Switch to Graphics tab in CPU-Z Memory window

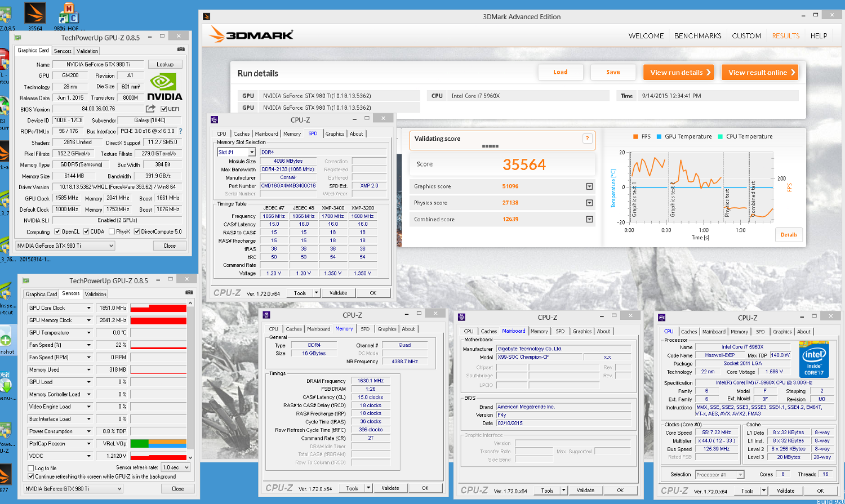[387, 329]
